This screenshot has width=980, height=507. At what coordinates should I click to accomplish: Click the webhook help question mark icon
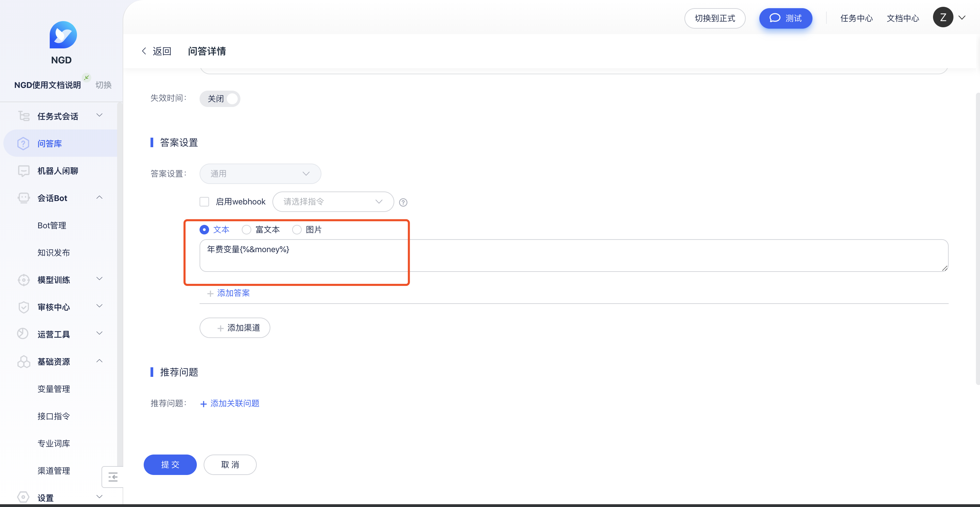click(403, 202)
